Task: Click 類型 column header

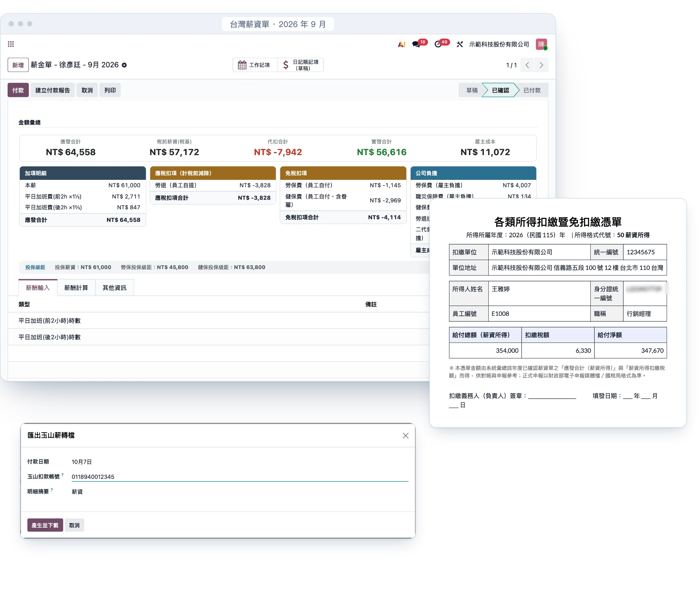Action: tap(24, 304)
